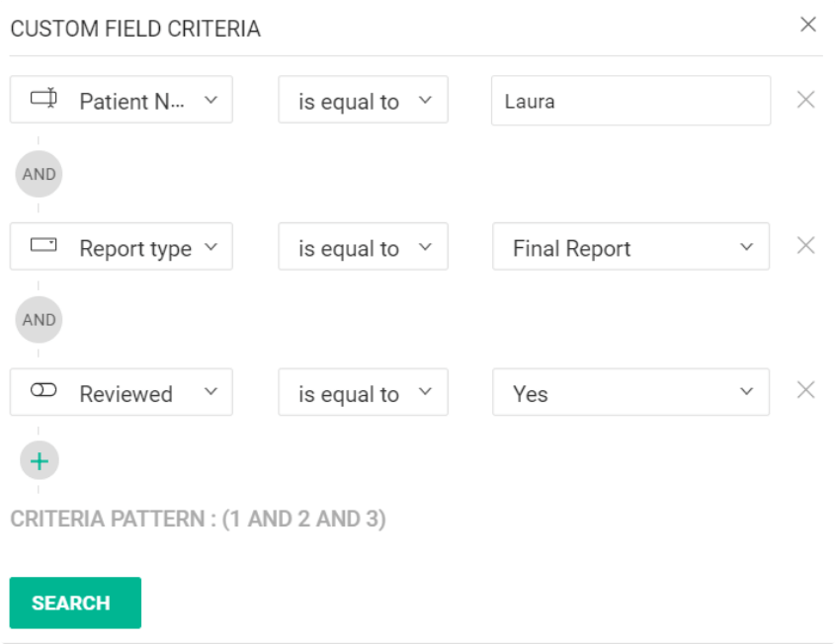Expand the Final Report value dropdown

click(x=746, y=247)
